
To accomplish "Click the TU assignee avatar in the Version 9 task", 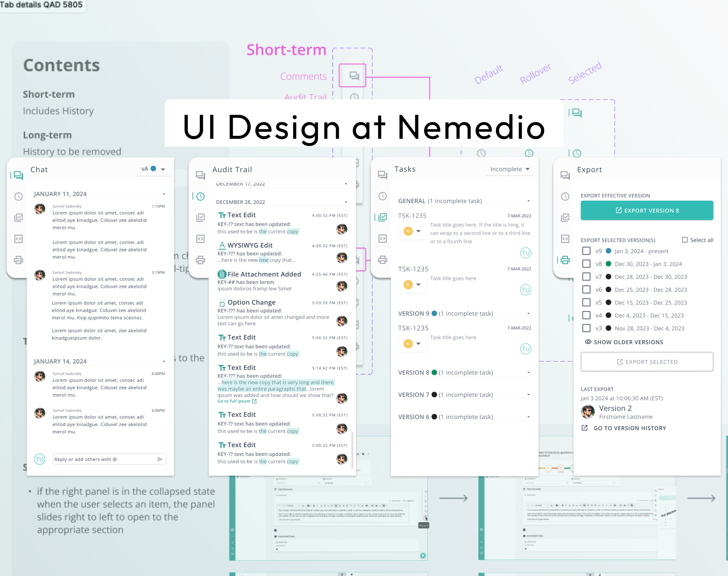I will [x=526, y=349].
